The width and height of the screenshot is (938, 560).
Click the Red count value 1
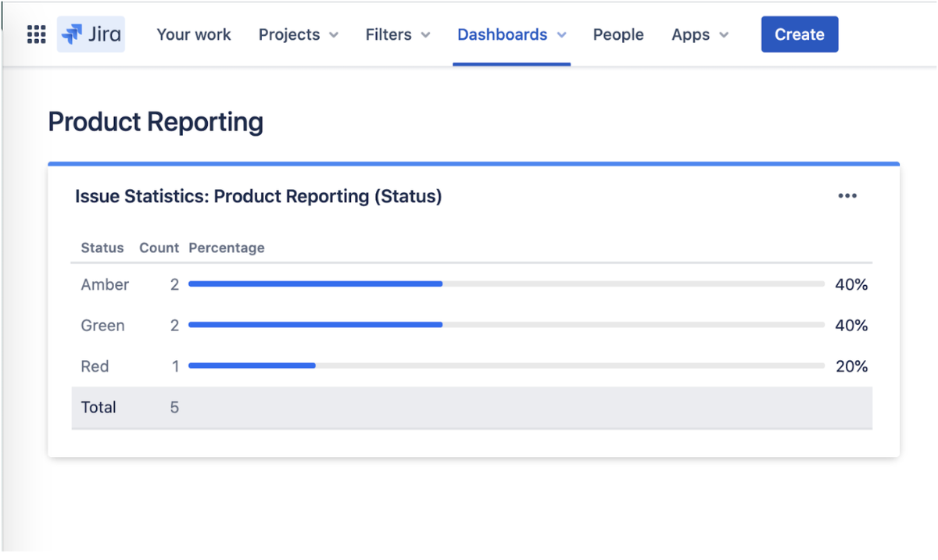(175, 366)
